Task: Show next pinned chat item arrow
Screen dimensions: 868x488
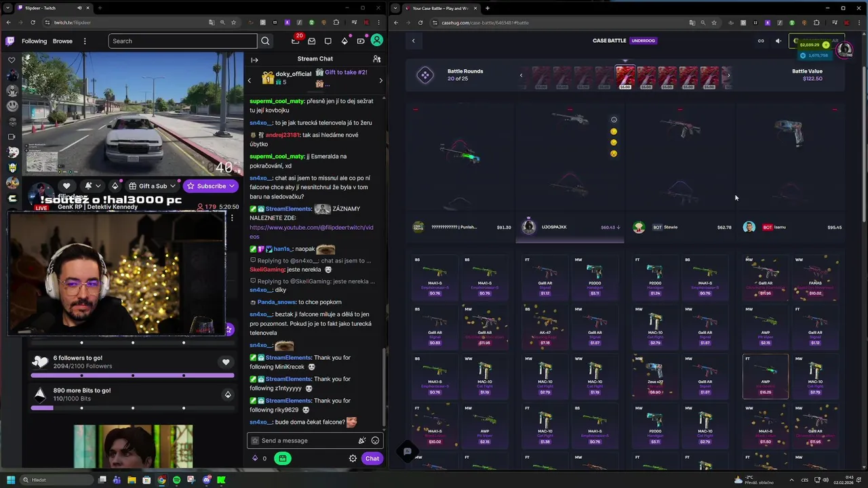Action: tap(380, 81)
